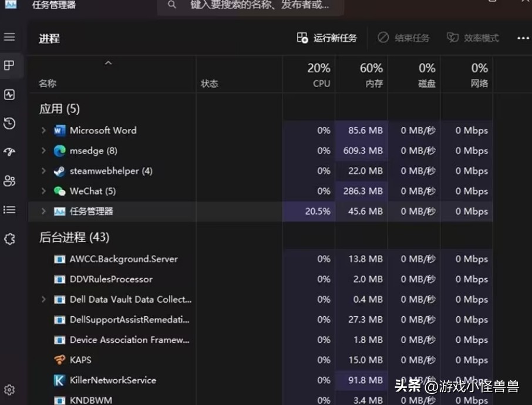
Task: Open the hamburger navigation menu
Action: pyautogui.click(x=9, y=37)
